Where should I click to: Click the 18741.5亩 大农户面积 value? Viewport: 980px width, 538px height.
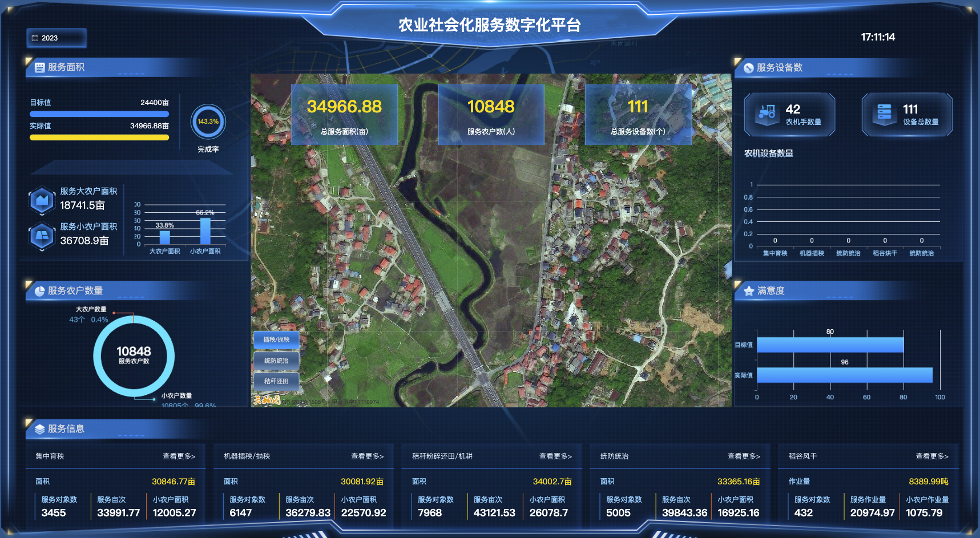[83, 205]
